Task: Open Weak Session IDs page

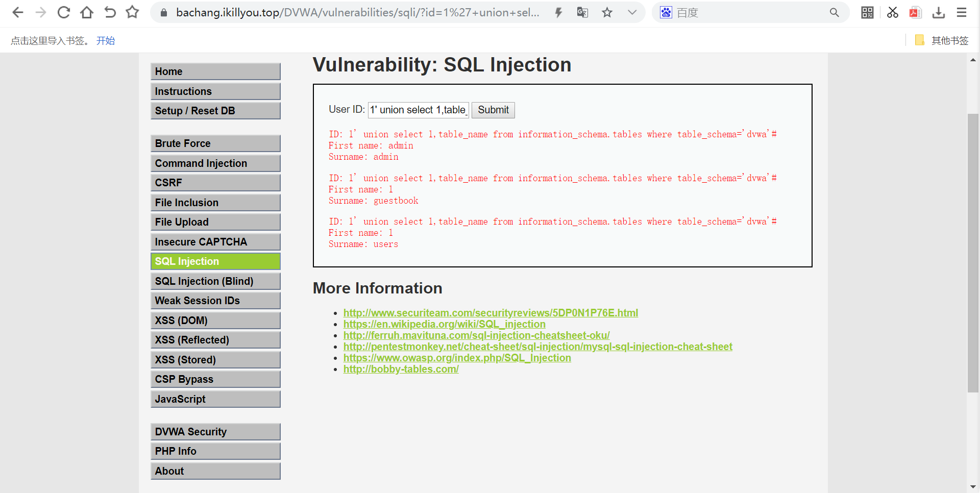Action: pos(215,301)
